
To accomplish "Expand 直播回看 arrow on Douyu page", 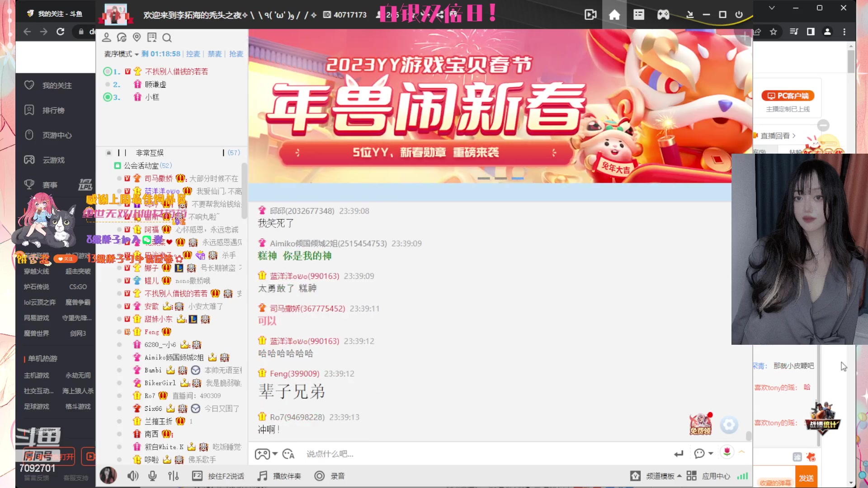I will point(794,136).
